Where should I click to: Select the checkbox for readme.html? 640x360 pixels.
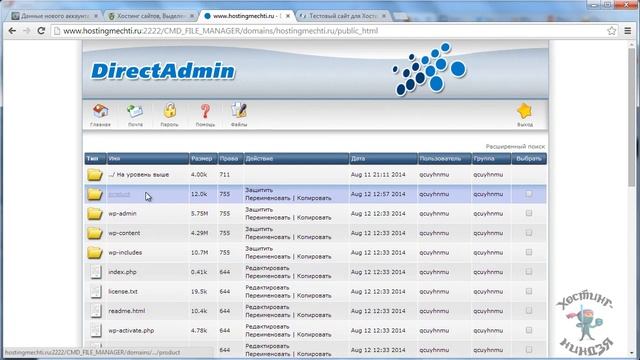pos(529,311)
